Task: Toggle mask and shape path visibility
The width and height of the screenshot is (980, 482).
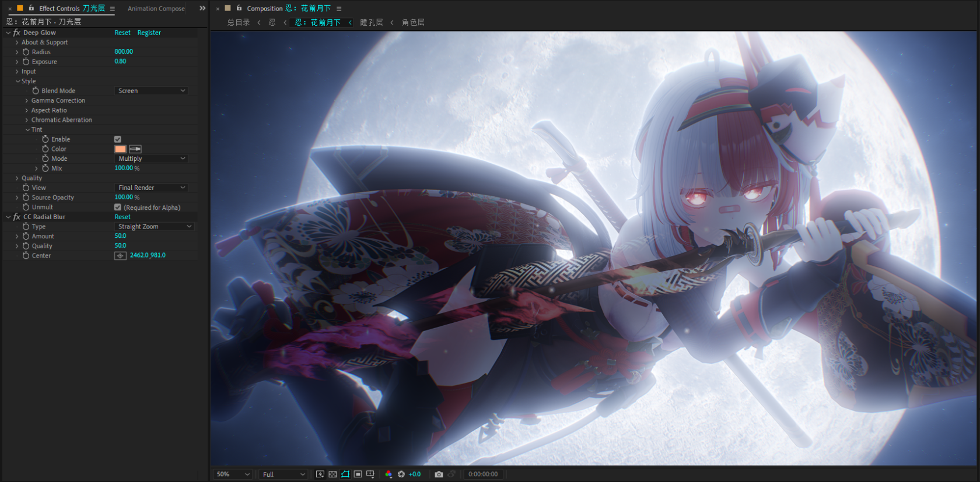Action: click(345, 474)
